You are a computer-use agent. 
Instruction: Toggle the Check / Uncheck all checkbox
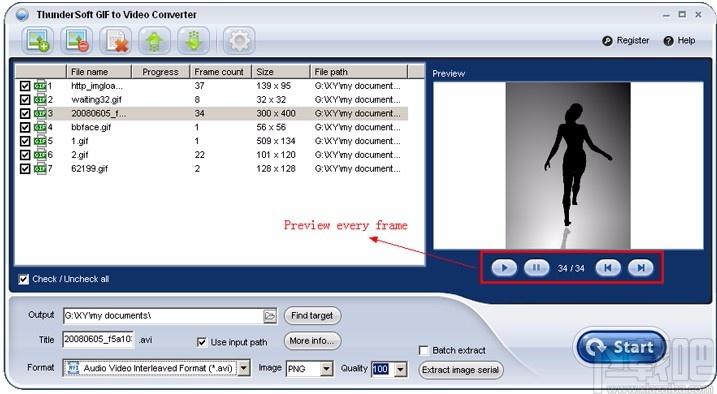click(23, 279)
